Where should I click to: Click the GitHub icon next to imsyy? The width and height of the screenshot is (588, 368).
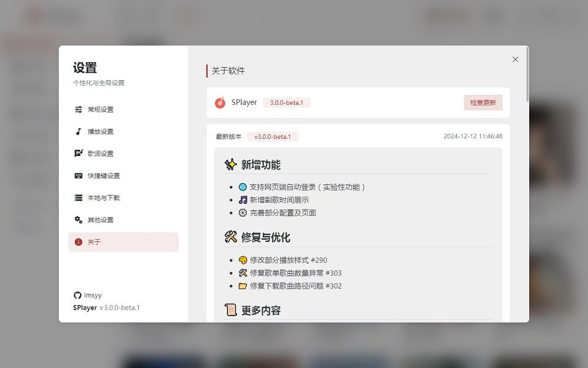(x=77, y=295)
